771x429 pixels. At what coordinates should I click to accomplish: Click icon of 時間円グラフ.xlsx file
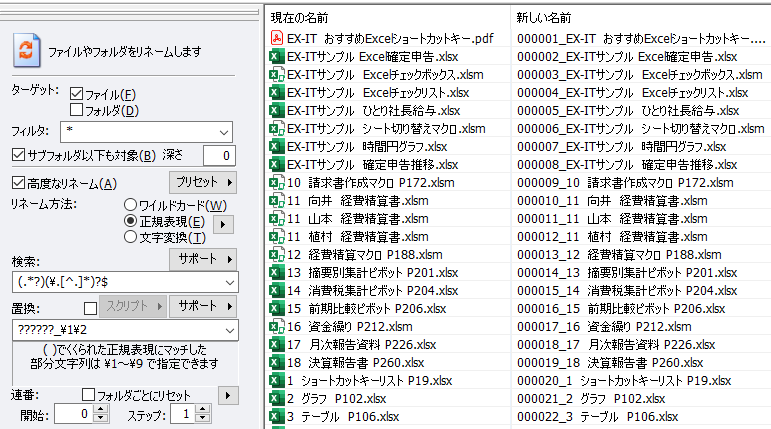(277, 146)
